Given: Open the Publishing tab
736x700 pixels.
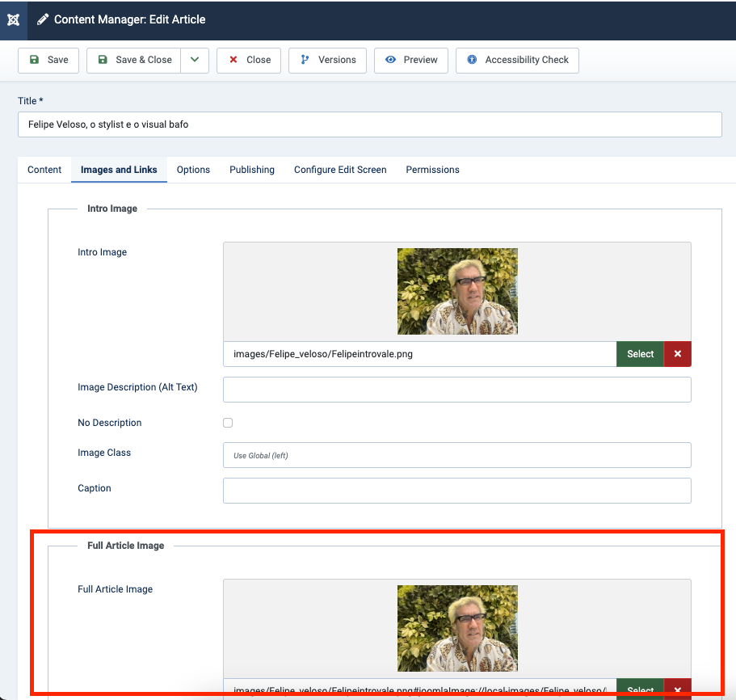Looking at the screenshot, I should click(x=252, y=170).
